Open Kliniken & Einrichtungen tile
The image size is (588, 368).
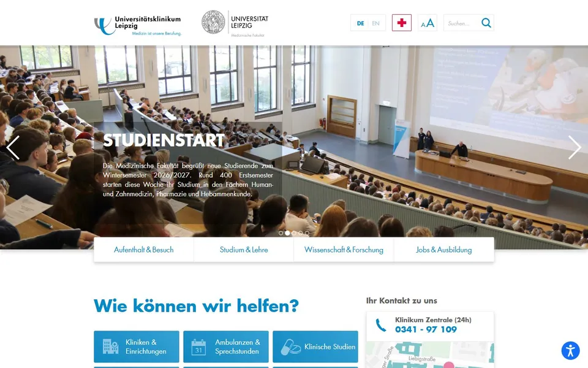(137, 347)
